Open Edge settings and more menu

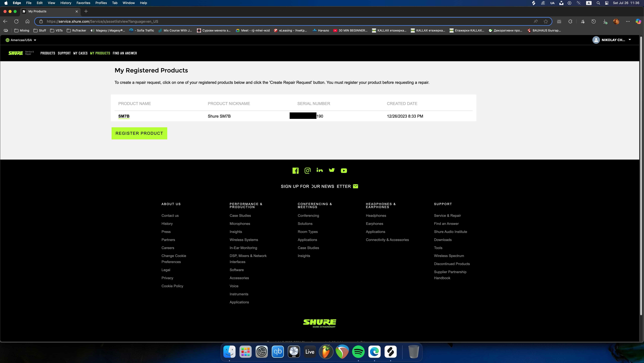pyautogui.click(x=628, y=22)
